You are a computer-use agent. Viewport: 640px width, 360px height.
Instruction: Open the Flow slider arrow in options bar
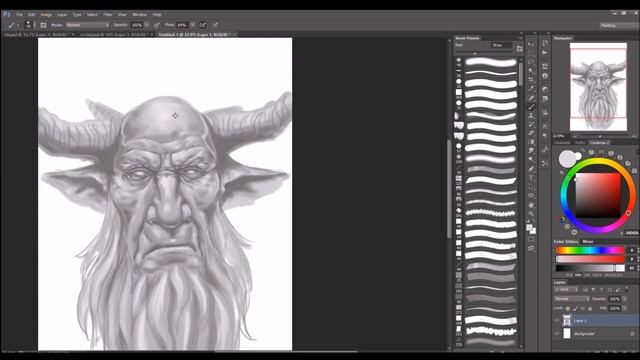(x=193, y=25)
